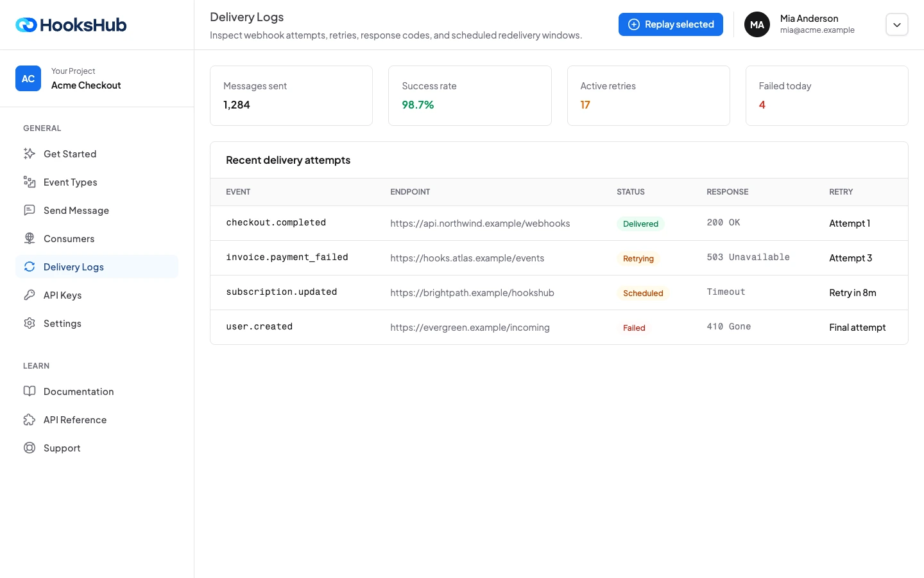Select checkout.completed event row

click(559, 223)
